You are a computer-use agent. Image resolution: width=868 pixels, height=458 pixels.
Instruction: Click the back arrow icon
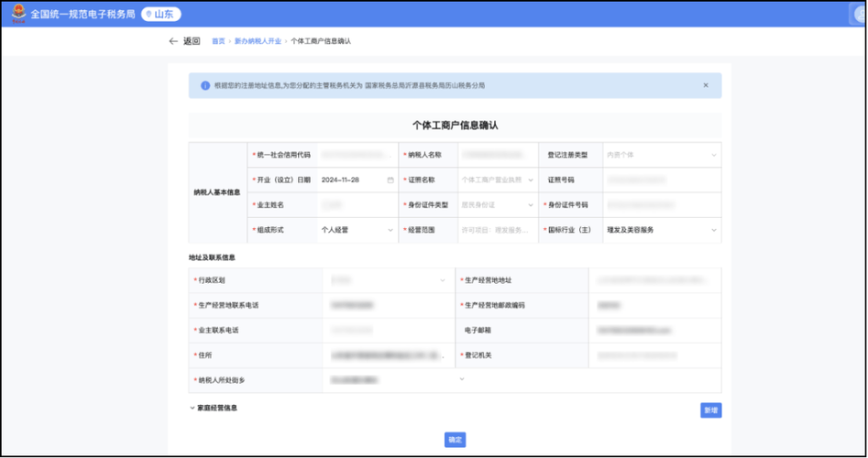[173, 41]
